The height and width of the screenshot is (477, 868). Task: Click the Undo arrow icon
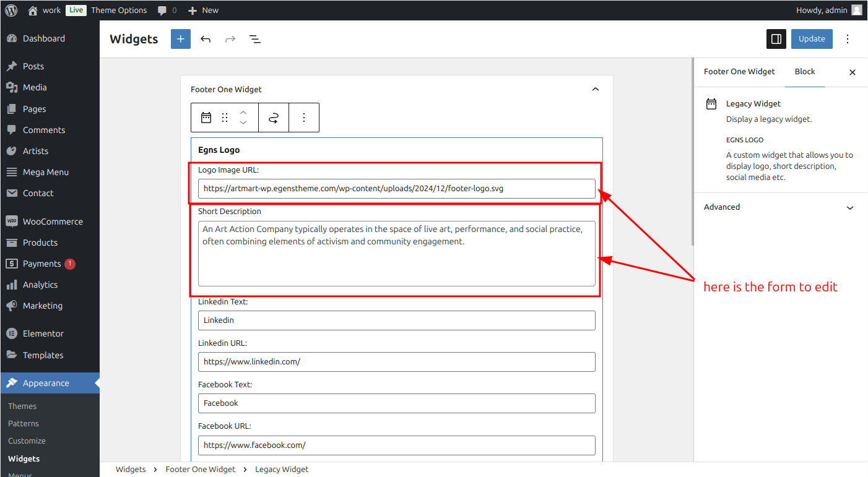click(206, 39)
